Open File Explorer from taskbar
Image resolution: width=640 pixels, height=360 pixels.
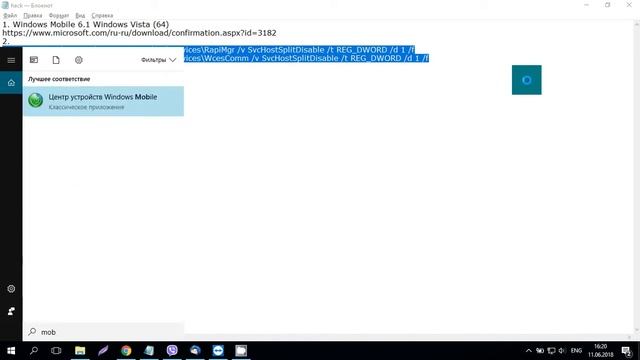[80, 351]
